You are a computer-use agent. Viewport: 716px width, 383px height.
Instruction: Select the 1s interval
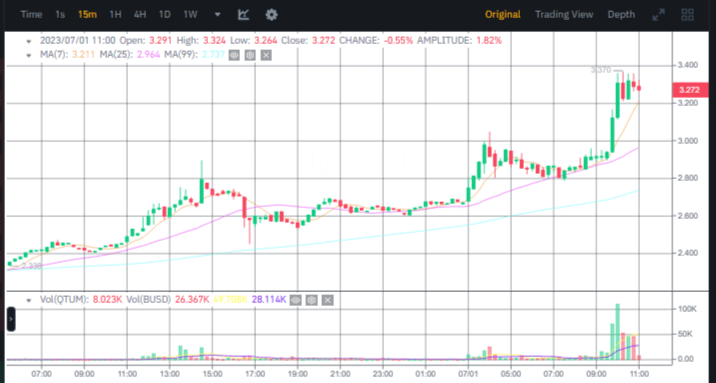click(60, 15)
